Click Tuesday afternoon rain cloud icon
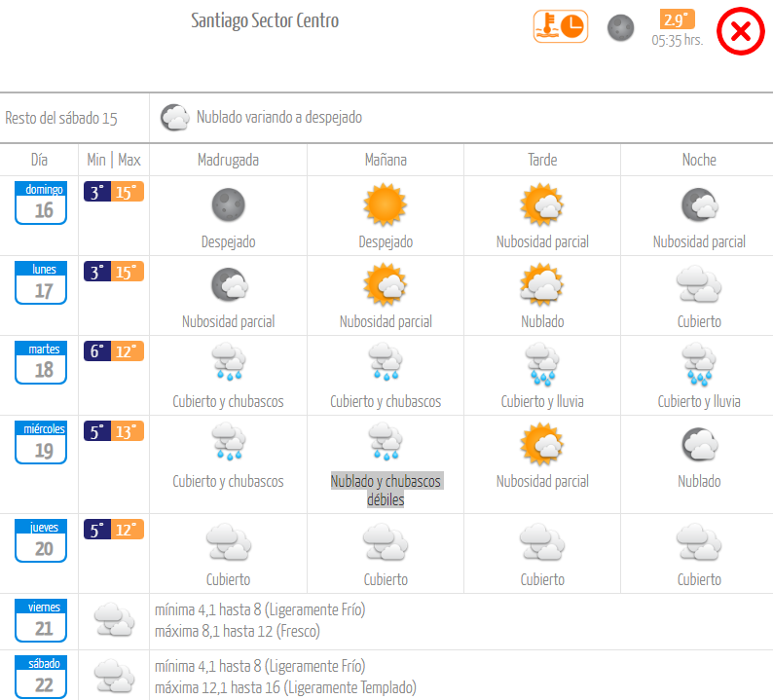Screen dimensions: 773x700 (542, 364)
